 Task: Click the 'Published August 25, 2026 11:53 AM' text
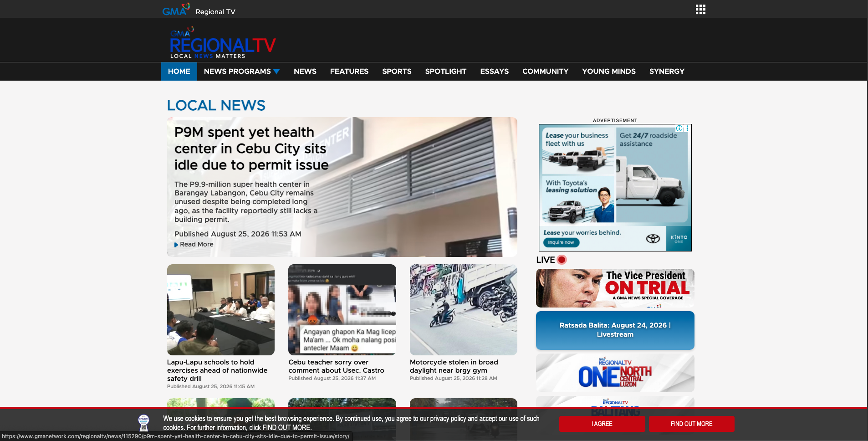coord(238,234)
